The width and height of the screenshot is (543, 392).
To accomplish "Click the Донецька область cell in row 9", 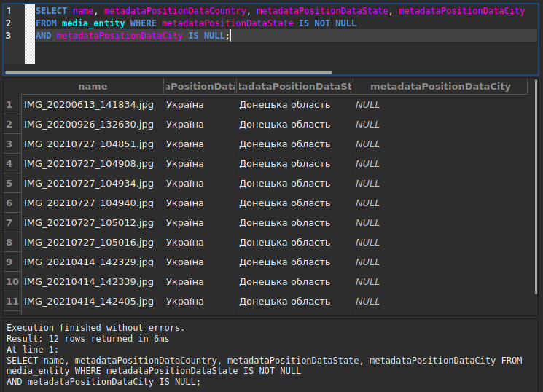I will coord(294,262).
